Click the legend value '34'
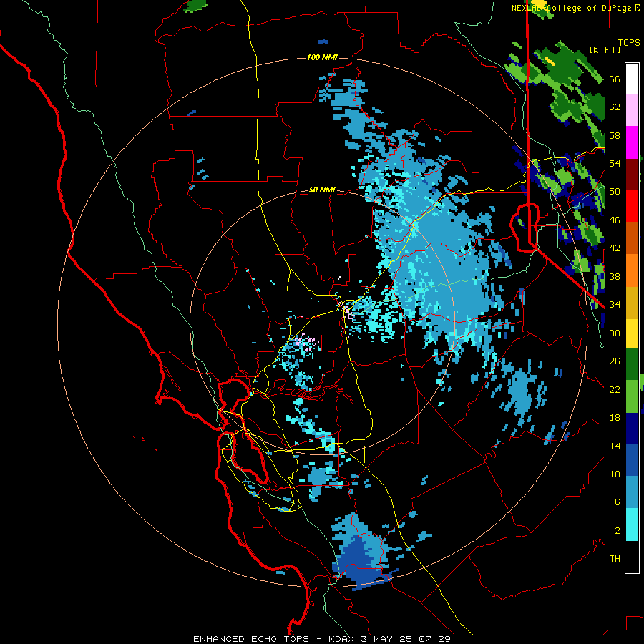Viewport: 644px width, 644px height. pos(615,305)
